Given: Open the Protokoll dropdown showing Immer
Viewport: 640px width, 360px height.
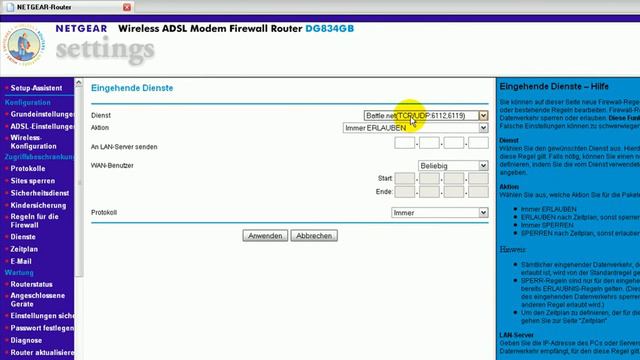Looking at the screenshot, I should [440, 213].
